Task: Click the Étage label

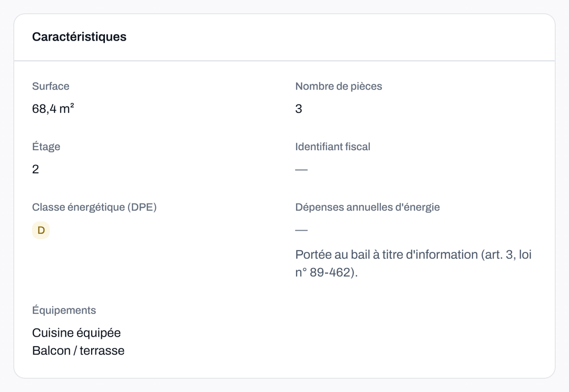Action: tap(46, 146)
